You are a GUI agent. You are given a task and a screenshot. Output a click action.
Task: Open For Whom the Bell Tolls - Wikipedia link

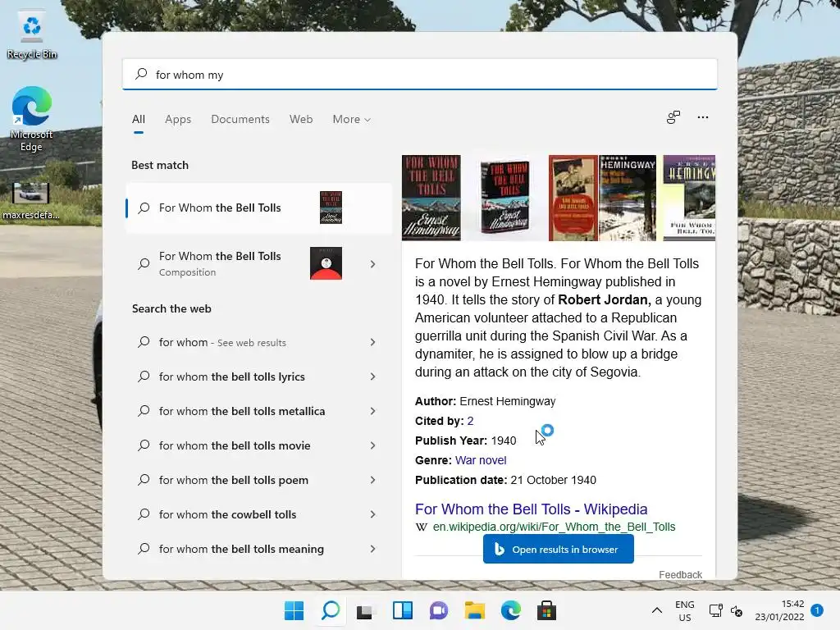(x=531, y=509)
